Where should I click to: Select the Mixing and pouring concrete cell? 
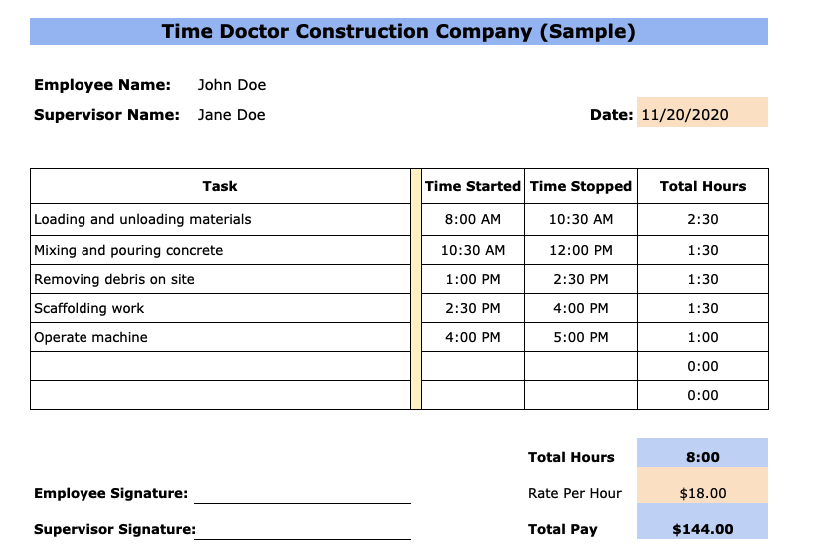[x=128, y=250]
